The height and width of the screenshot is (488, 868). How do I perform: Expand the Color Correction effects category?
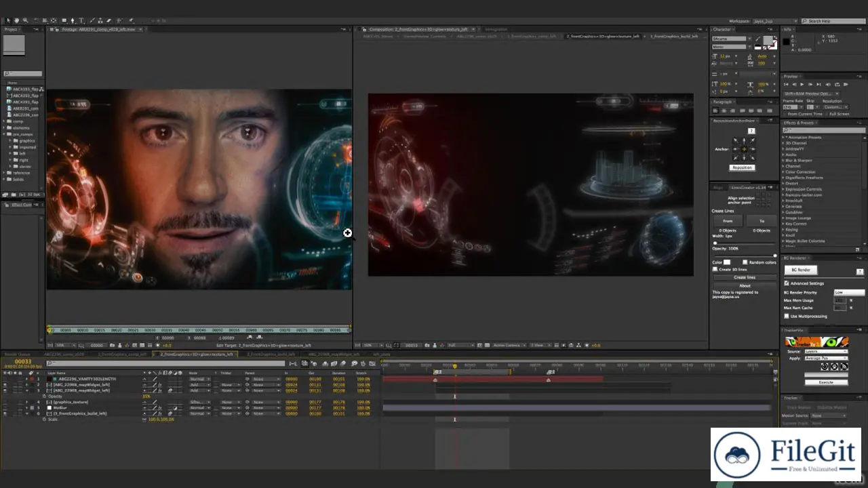[783, 171]
